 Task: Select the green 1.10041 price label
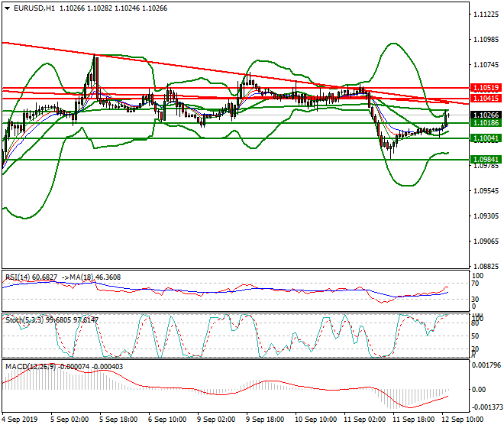[x=486, y=138]
